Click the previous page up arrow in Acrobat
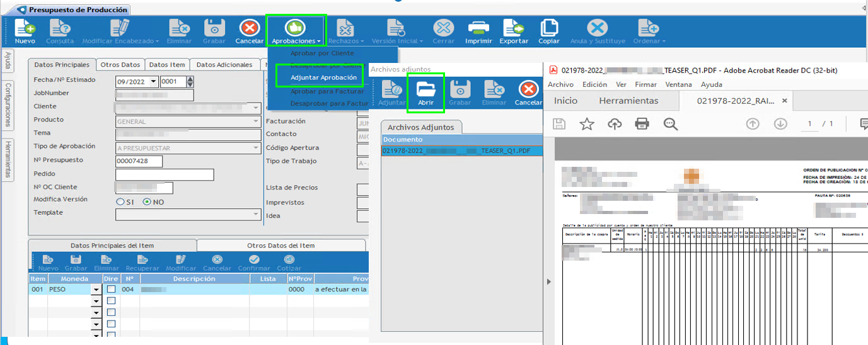This screenshot has width=868, height=345. tap(752, 123)
